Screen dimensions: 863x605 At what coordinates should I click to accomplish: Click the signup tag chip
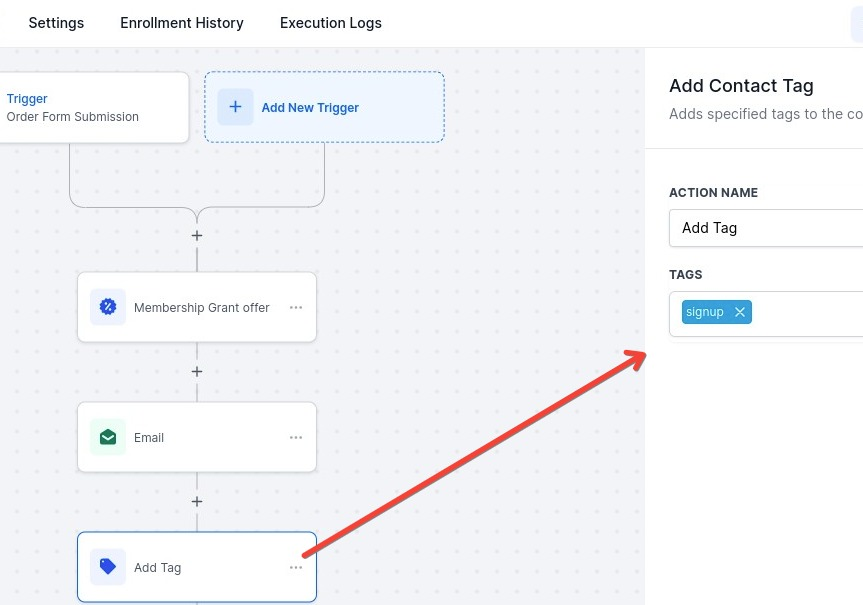[705, 312]
